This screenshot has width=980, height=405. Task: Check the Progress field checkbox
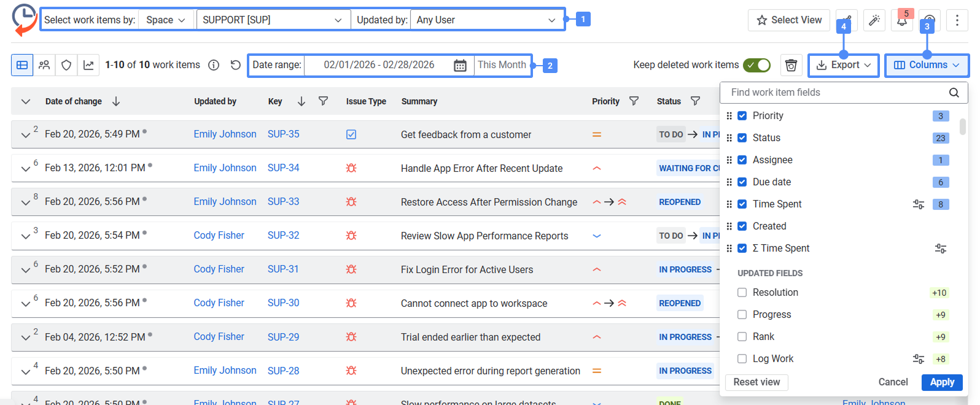[x=742, y=315]
